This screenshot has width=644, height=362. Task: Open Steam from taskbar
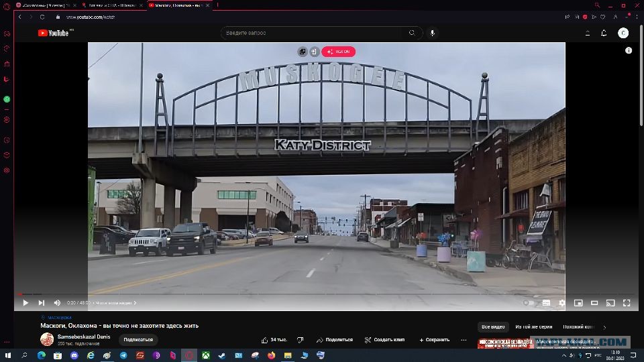(222, 355)
